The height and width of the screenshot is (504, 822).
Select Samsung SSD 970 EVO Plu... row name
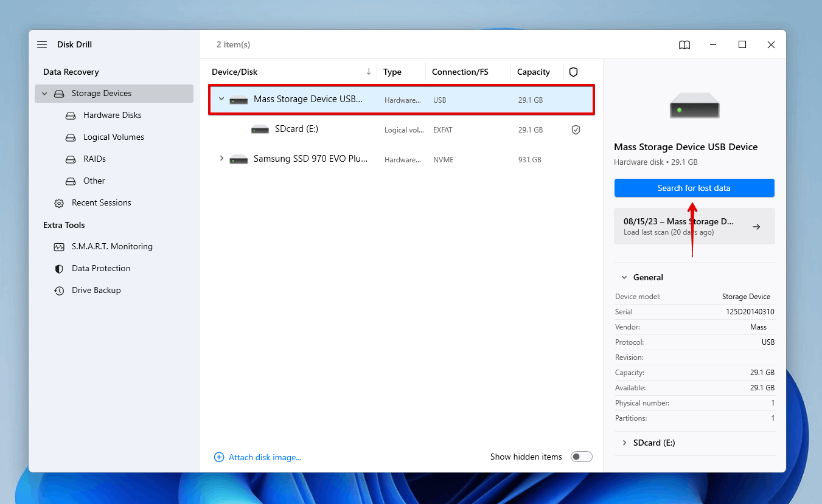tap(310, 159)
